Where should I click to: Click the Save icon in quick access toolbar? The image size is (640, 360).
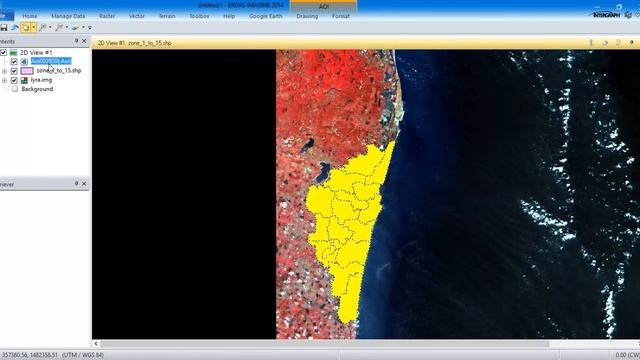pyautogui.click(x=4, y=28)
